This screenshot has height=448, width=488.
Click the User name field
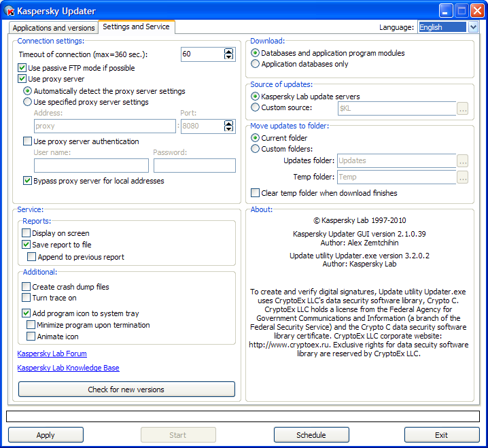91,166
